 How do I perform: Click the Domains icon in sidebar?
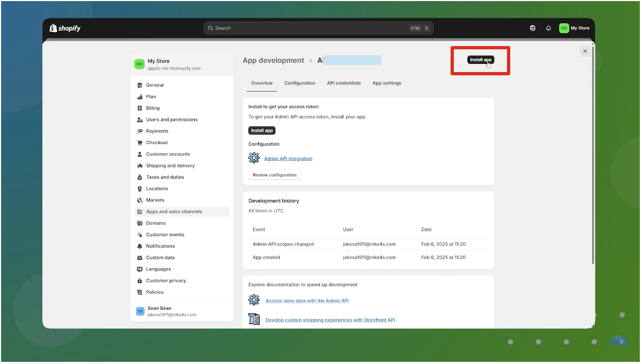click(x=139, y=223)
